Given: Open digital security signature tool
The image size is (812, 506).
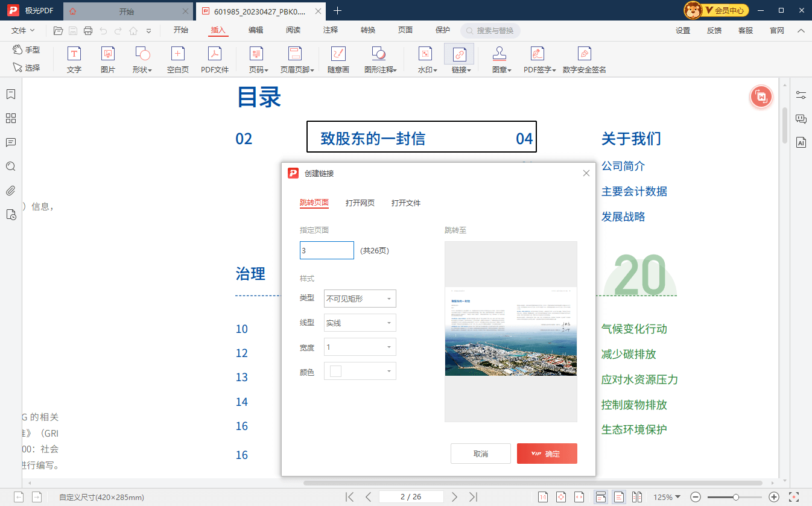Looking at the screenshot, I should pyautogui.click(x=584, y=60).
